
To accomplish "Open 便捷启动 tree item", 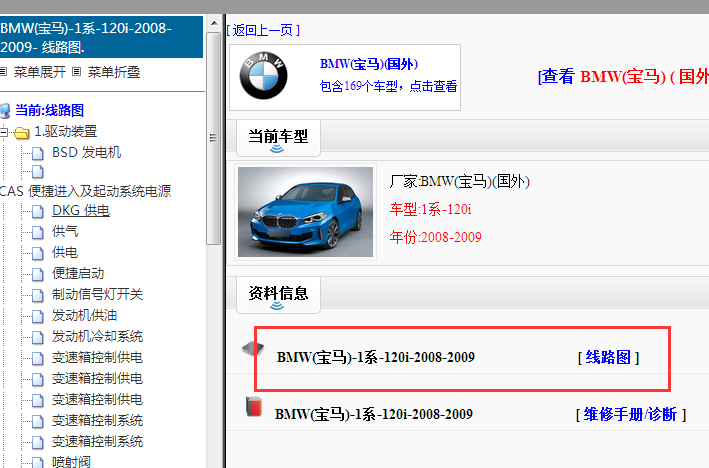I will 78,273.
